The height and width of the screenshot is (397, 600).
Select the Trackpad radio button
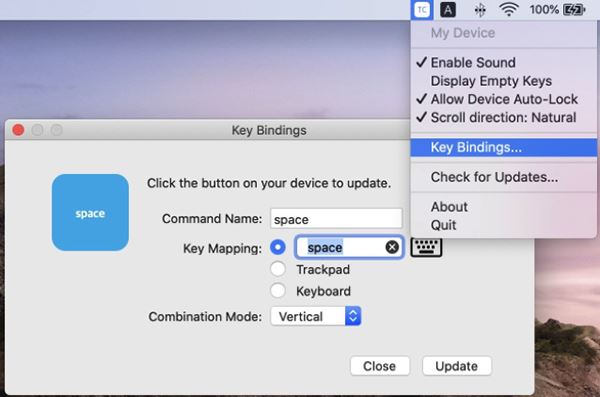278,269
